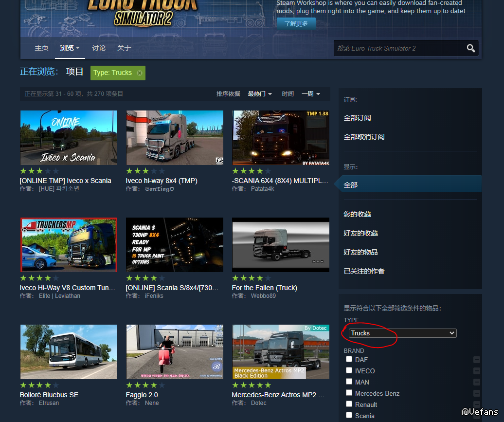Check the Scania brand checkbox
This screenshot has width=504, height=422.
pos(349,415)
